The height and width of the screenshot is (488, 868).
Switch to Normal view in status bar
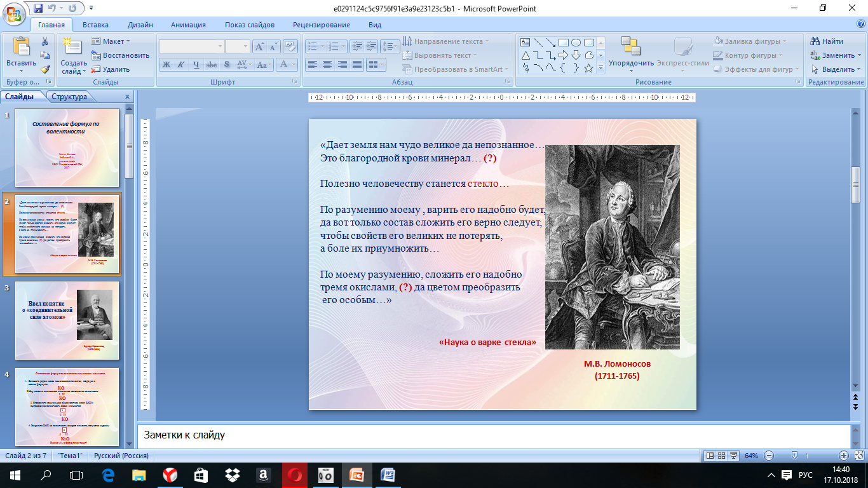click(x=710, y=456)
